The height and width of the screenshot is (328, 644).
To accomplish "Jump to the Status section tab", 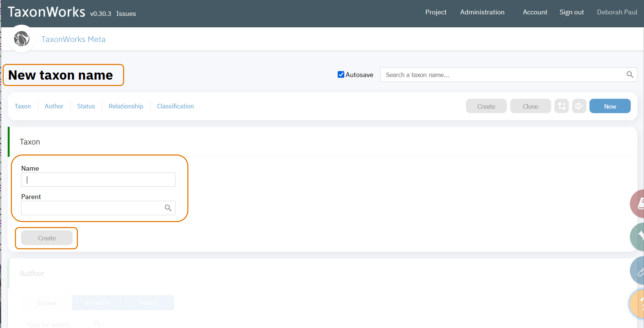I will coord(86,106).
